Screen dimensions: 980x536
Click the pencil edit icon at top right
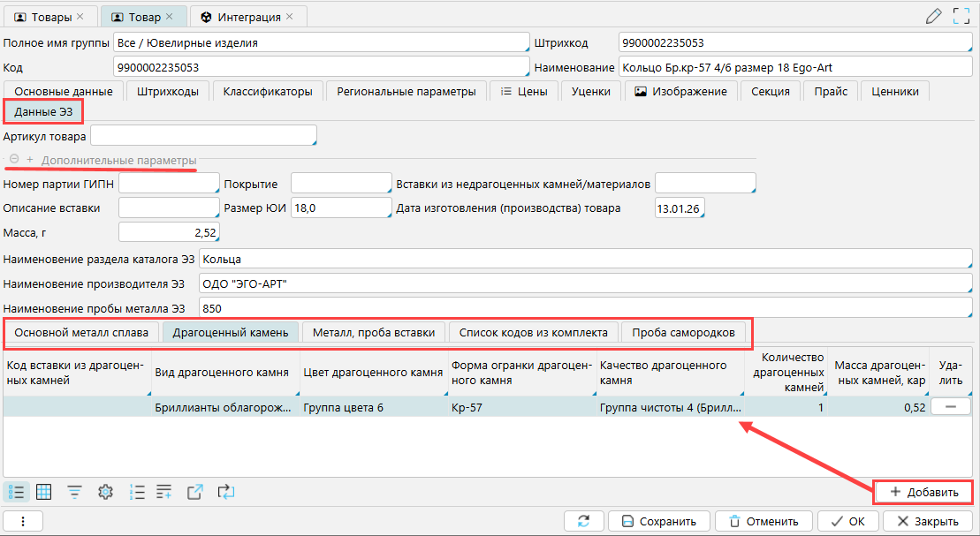[933, 16]
